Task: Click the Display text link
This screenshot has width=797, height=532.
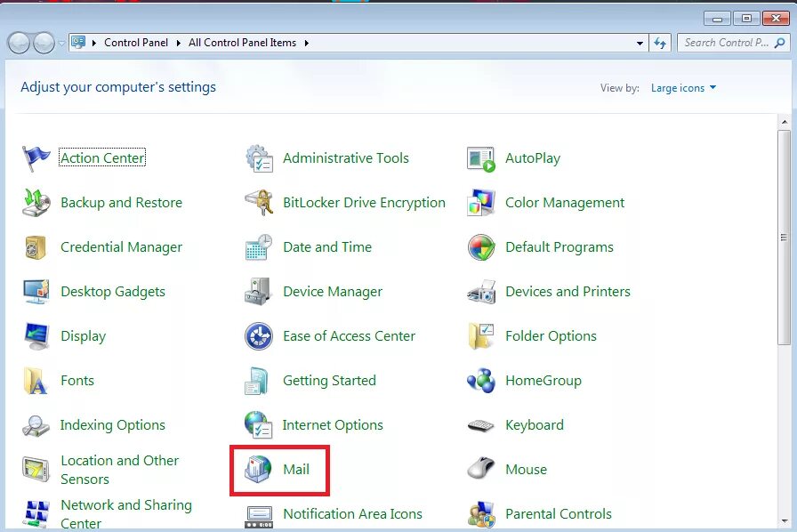Action: click(83, 336)
